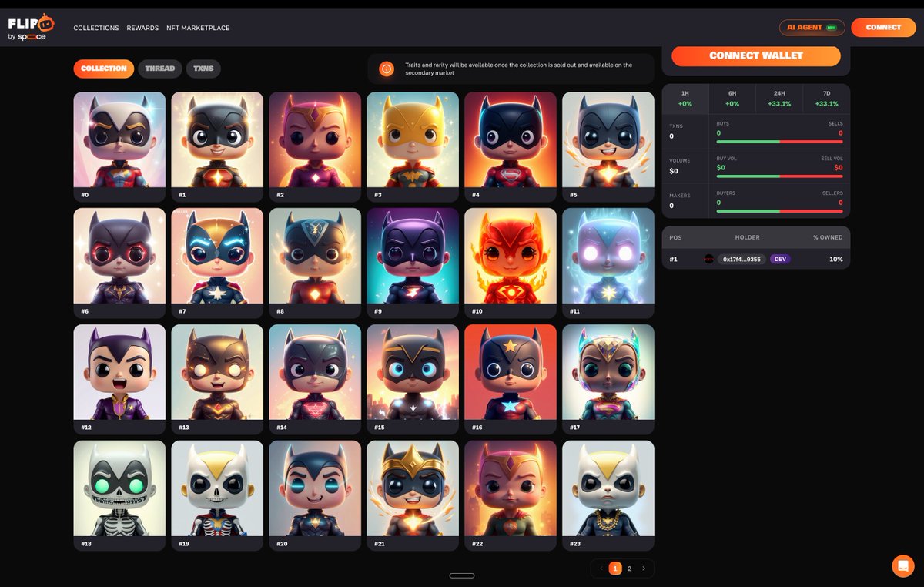This screenshot has height=587, width=924.
Task: Click the DEV badge on holder row
Action: pyautogui.click(x=780, y=259)
